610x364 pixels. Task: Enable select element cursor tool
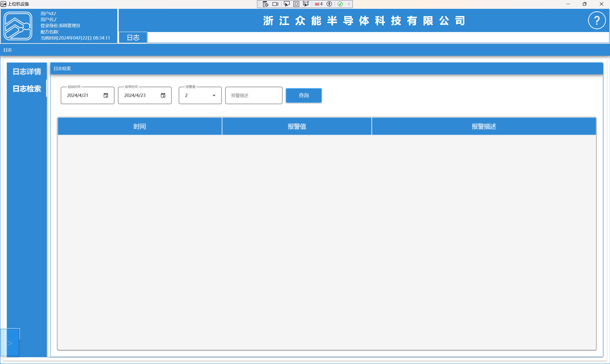click(286, 4)
